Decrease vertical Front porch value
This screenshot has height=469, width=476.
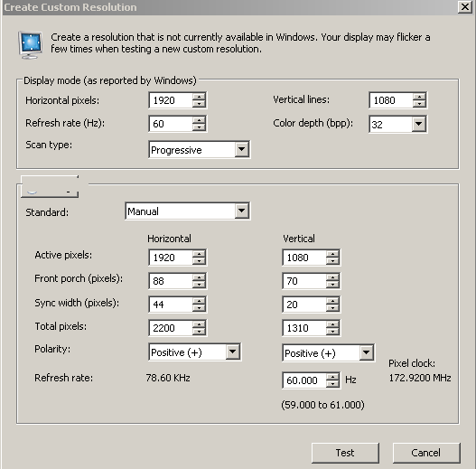pyautogui.click(x=332, y=285)
